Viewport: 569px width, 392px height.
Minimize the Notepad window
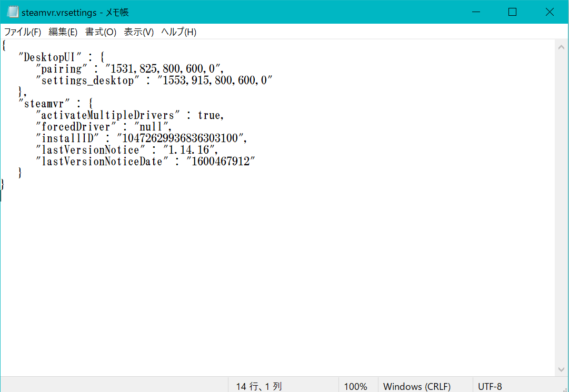[x=476, y=12]
